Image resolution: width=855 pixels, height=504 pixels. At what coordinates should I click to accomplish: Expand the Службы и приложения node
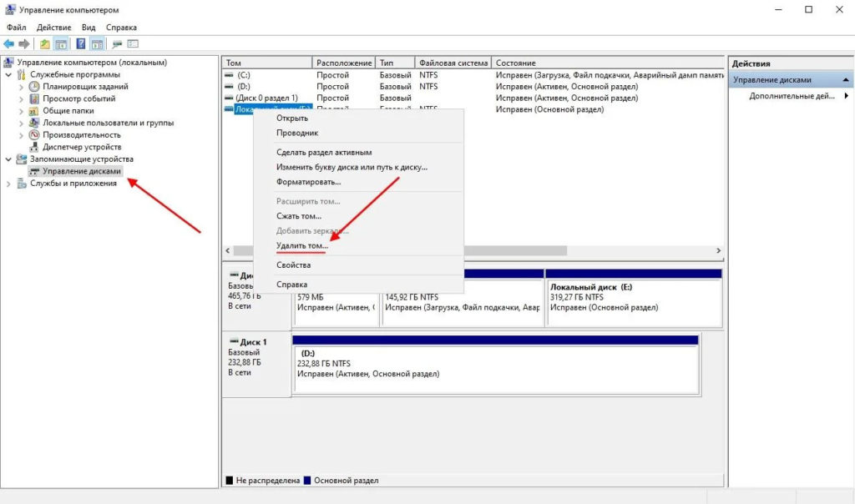[x=8, y=184]
